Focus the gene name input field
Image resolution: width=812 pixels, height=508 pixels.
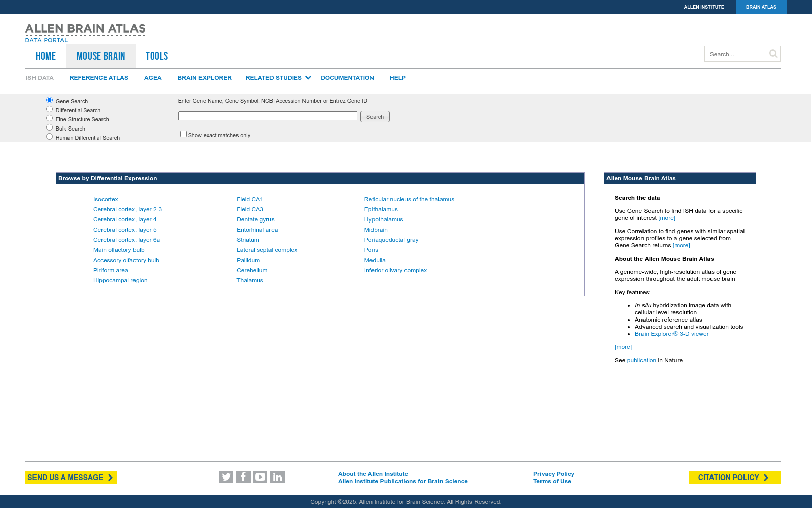point(267,116)
